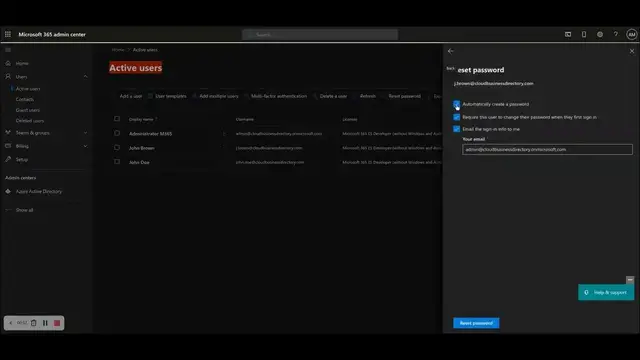Click Refresh in the toolbar
The width and height of the screenshot is (640, 360).
[x=368, y=96]
